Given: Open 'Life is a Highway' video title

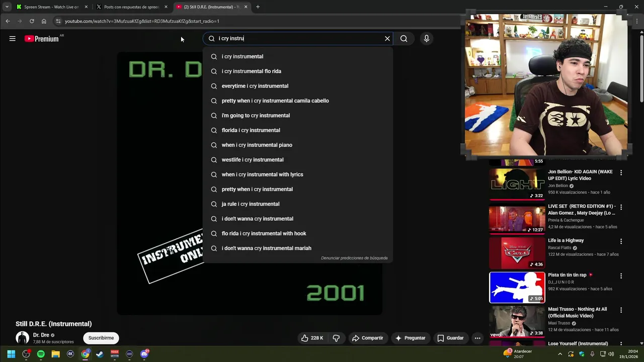Looking at the screenshot, I should point(566,240).
